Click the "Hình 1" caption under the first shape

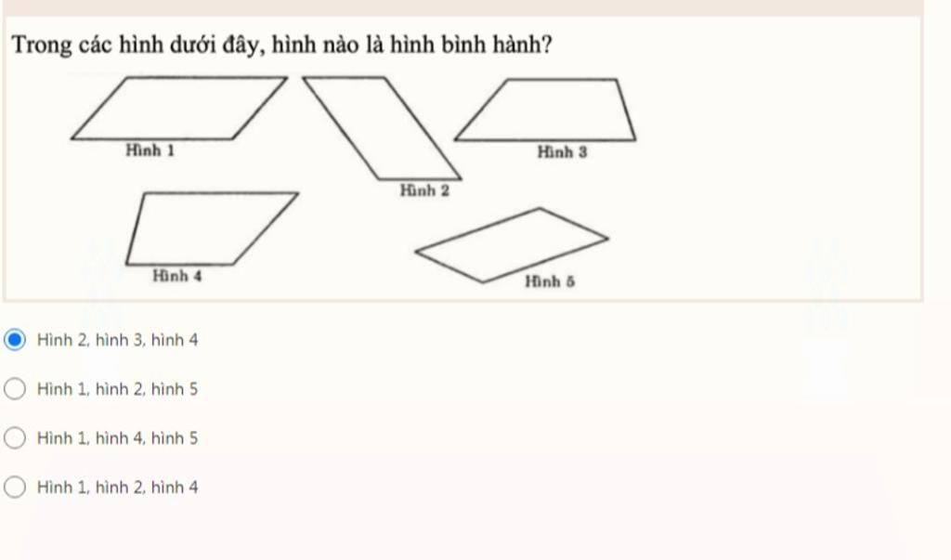150,150
